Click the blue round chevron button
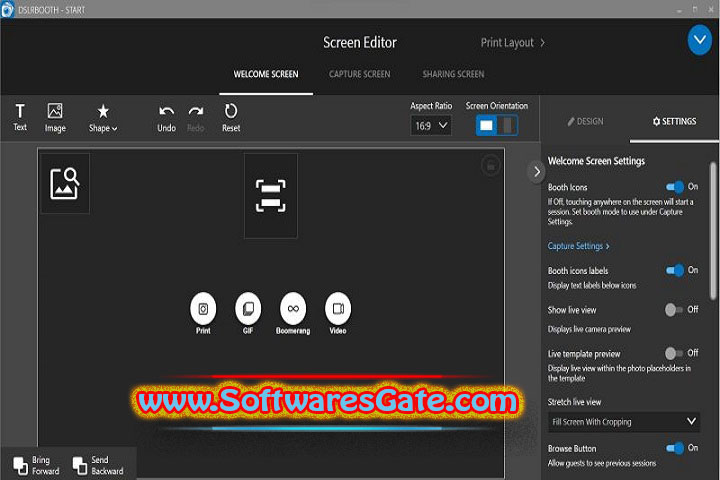Viewport: 720px width, 480px height. click(x=699, y=40)
